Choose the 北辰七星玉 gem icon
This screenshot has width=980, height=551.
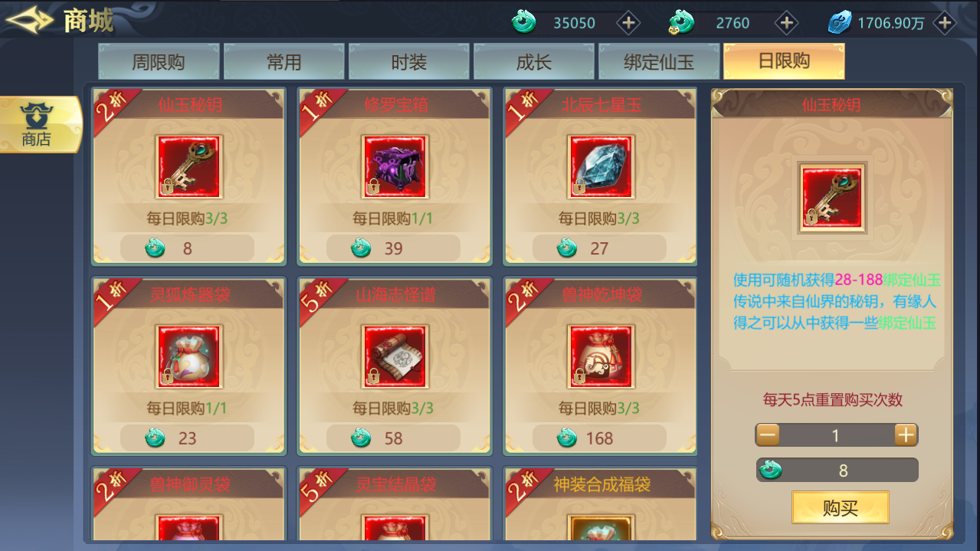point(601,167)
